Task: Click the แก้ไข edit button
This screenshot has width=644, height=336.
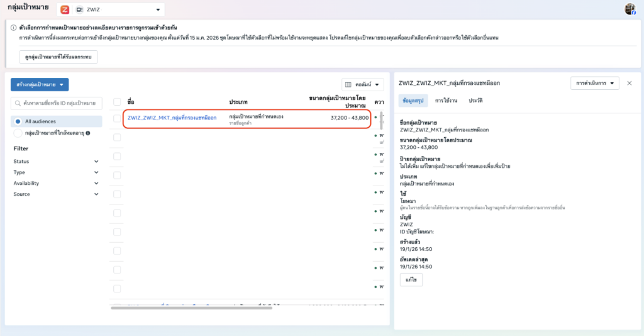Action: point(411,279)
